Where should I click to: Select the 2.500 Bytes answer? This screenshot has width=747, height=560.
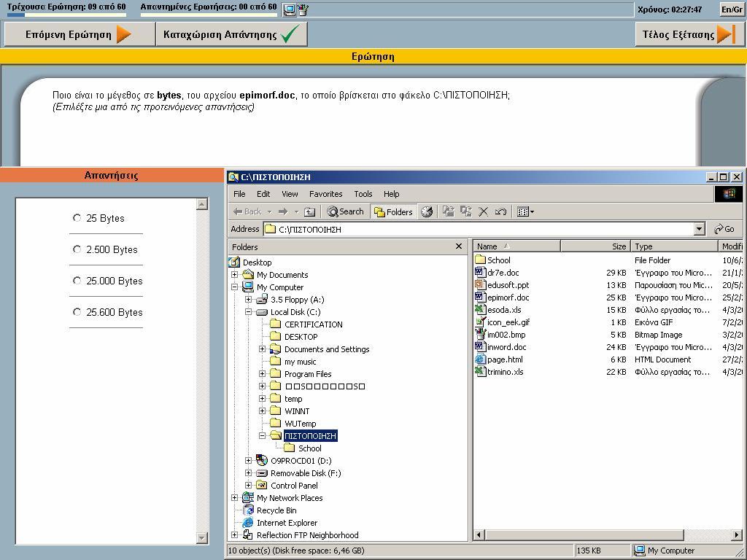[x=77, y=249]
